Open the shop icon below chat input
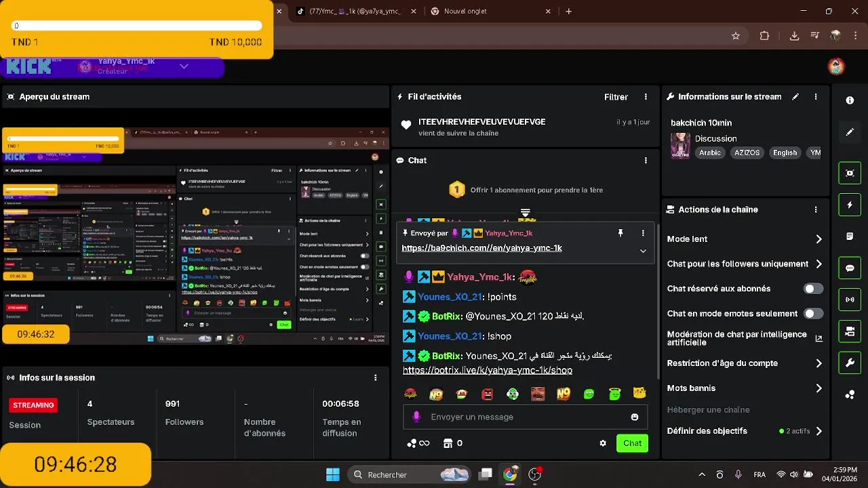Screen dimensions: 868x488 453,443
